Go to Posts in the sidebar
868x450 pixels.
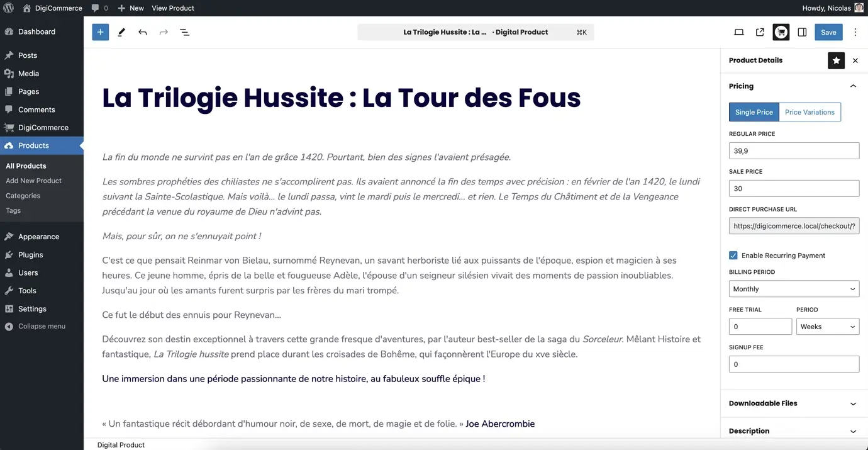click(42, 55)
